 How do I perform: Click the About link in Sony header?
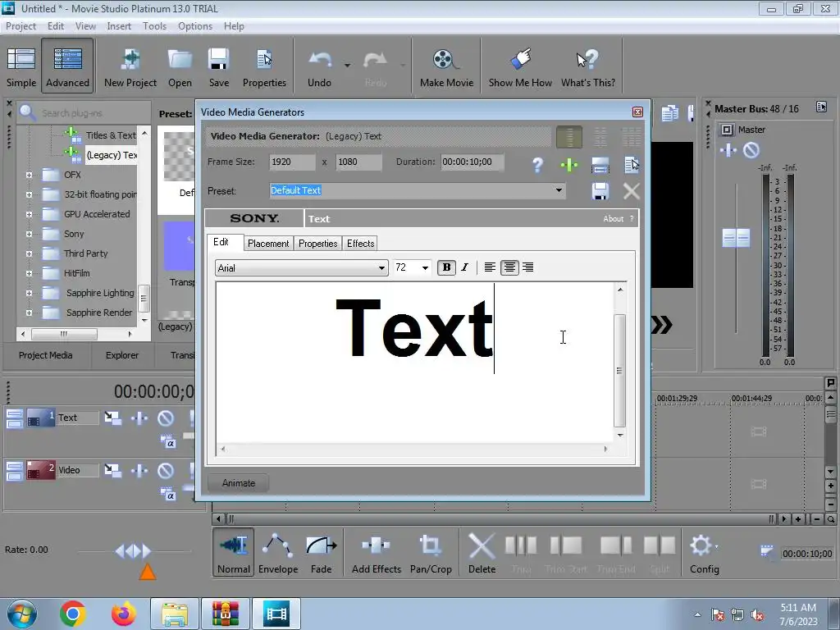pos(613,218)
